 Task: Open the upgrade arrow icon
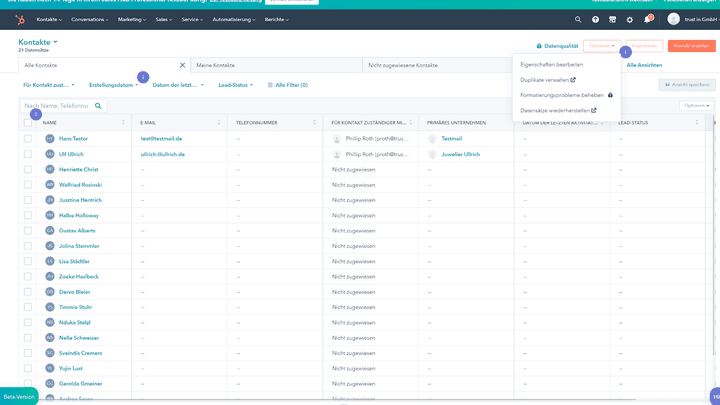(x=595, y=20)
